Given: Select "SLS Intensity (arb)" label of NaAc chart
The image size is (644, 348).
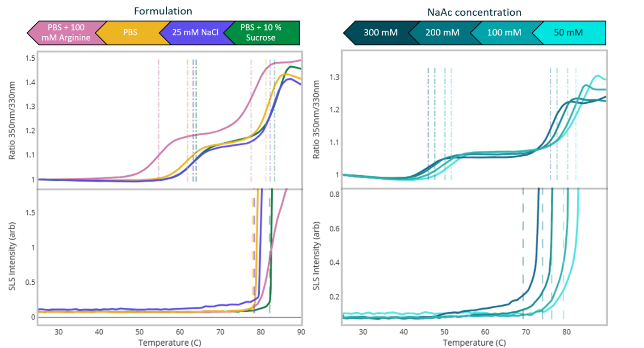Looking at the screenshot, I should 317,256.
